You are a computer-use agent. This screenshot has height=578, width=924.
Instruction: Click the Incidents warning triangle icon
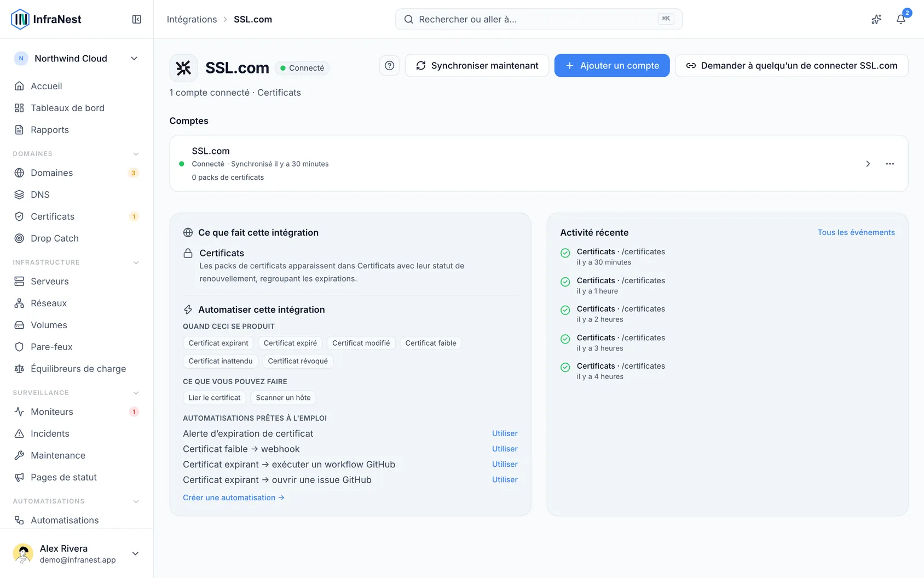19,433
